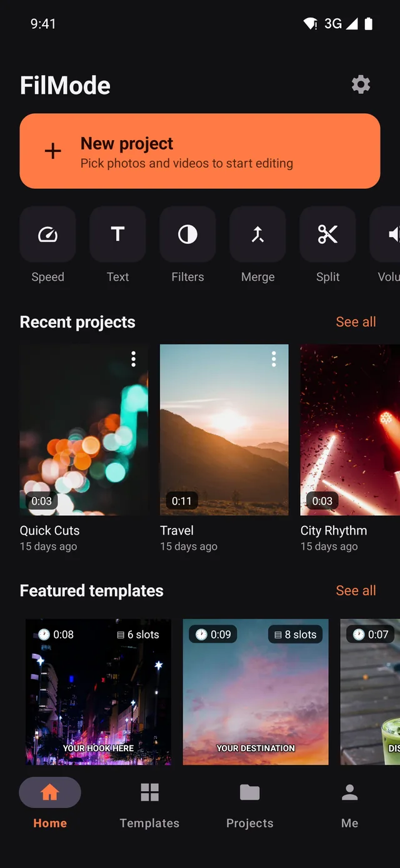Tap the Quick Cuts title text
Screen dimensions: 400x868
[x=50, y=530]
